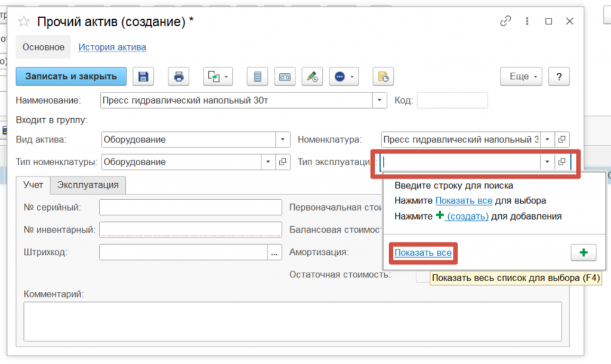This screenshot has height=364, width=611.
Task: Click the save floppy disk icon
Action: (143, 76)
